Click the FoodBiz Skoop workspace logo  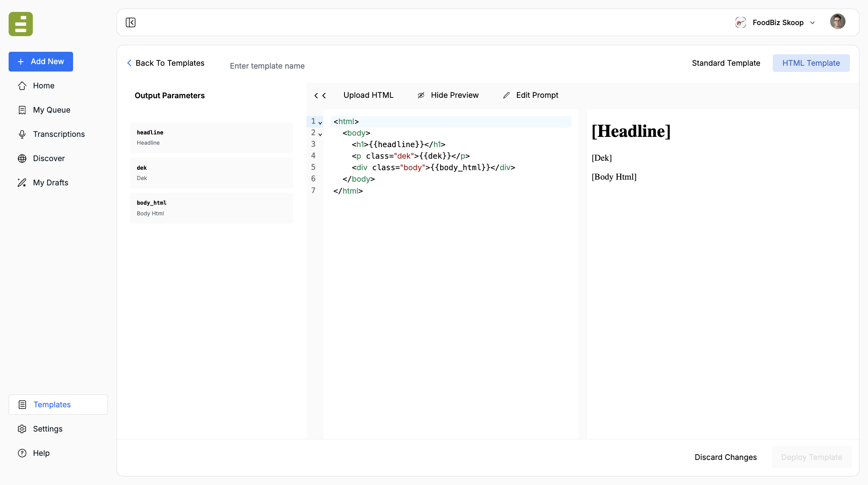coord(740,23)
